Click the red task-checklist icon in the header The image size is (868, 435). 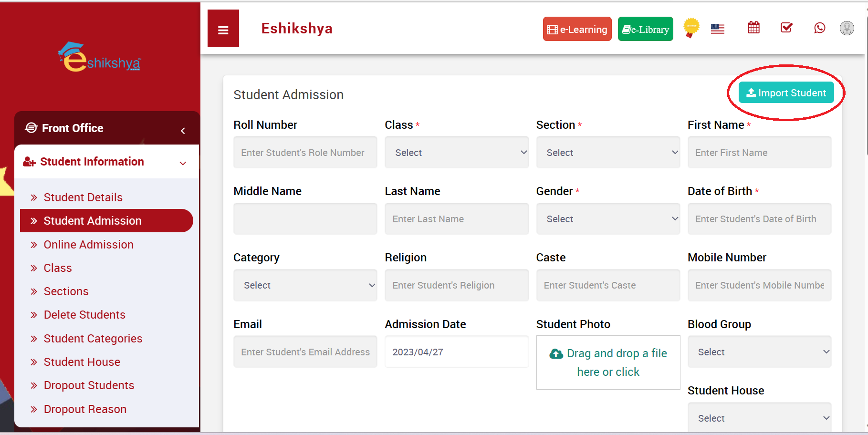[786, 28]
